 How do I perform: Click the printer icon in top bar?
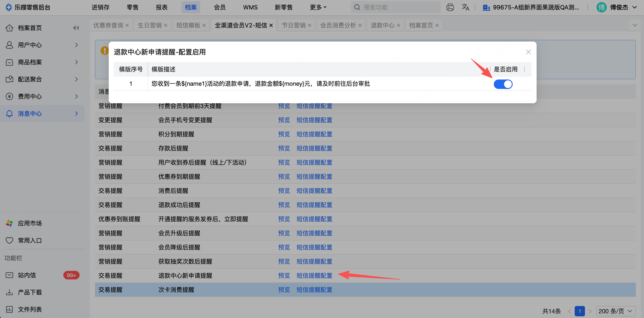tap(450, 7)
